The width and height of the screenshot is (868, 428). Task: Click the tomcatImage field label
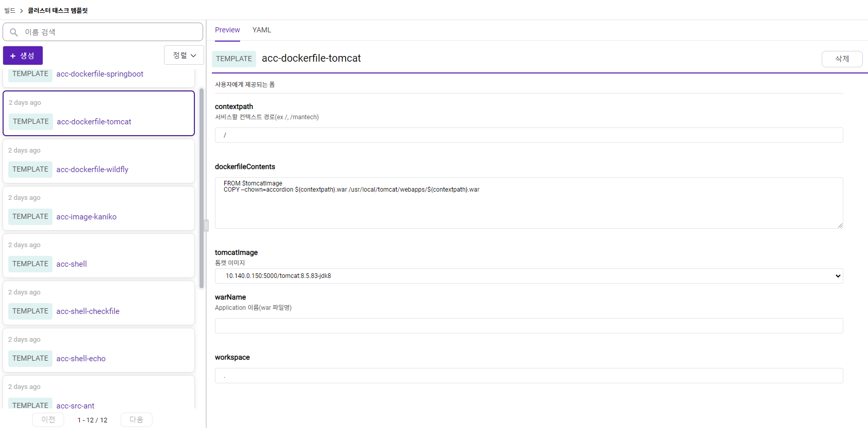(x=236, y=252)
